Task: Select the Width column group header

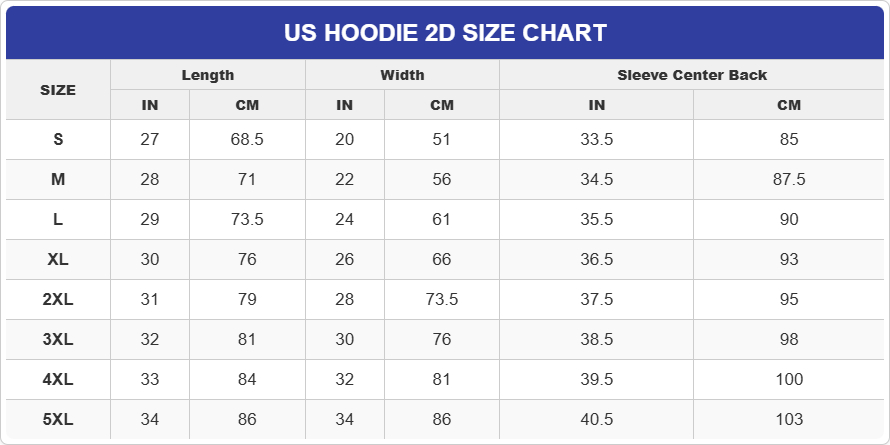Action: point(402,75)
